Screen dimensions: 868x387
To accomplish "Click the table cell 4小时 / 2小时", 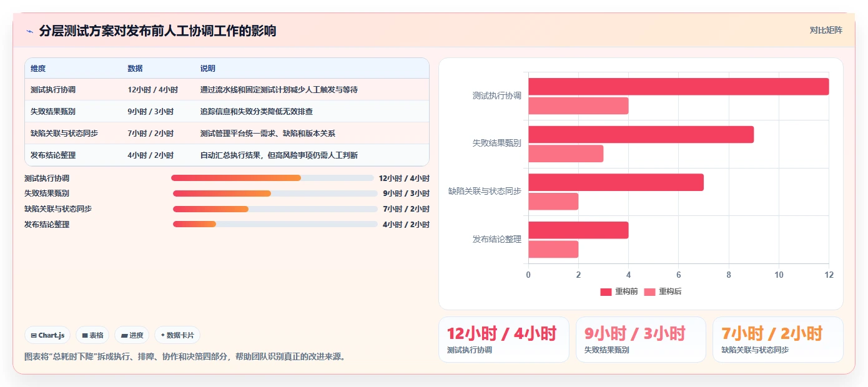I will (150, 155).
